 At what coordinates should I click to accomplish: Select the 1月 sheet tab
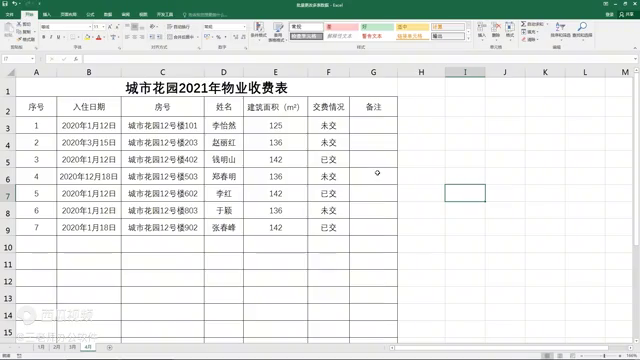(x=41, y=347)
